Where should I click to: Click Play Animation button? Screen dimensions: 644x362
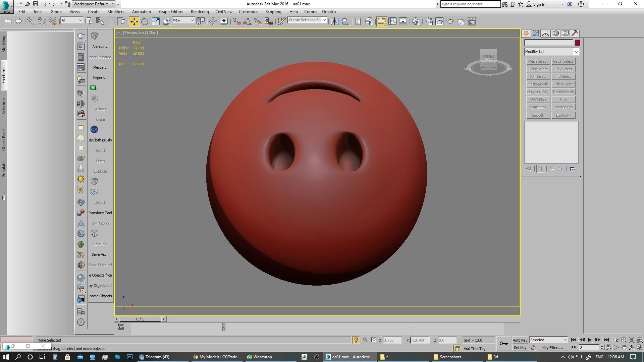tap(590, 340)
